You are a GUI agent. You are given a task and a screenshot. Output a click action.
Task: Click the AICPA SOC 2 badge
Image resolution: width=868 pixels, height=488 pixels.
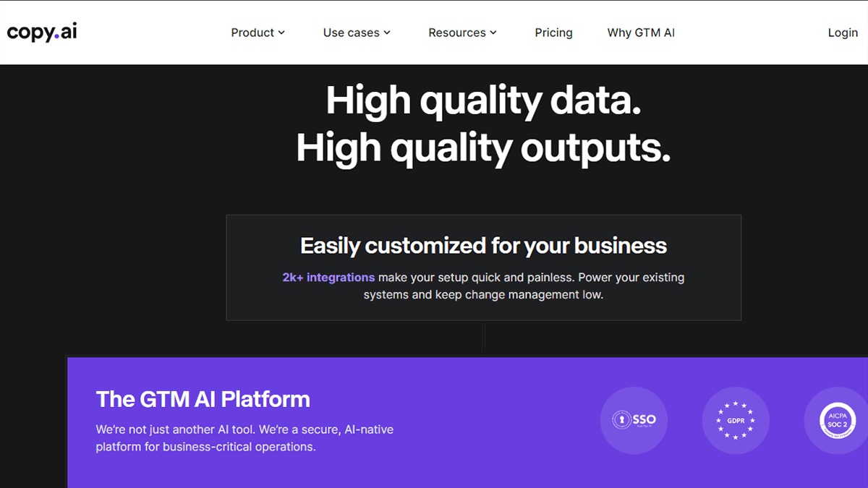(835, 420)
